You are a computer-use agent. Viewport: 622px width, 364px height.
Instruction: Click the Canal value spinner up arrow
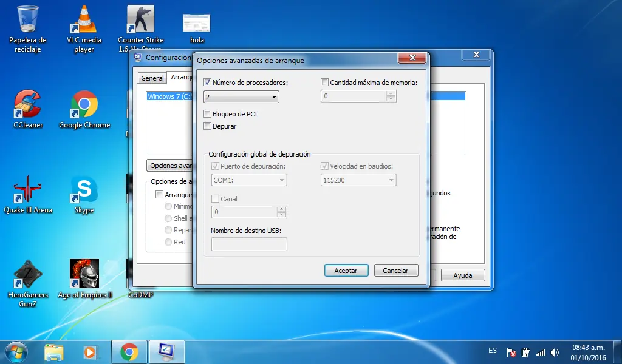tap(281, 209)
